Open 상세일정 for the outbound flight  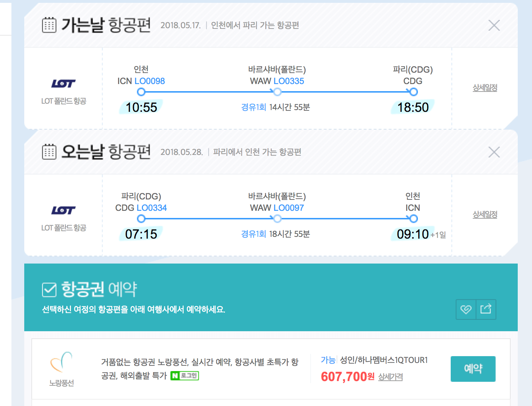tap(485, 88)
